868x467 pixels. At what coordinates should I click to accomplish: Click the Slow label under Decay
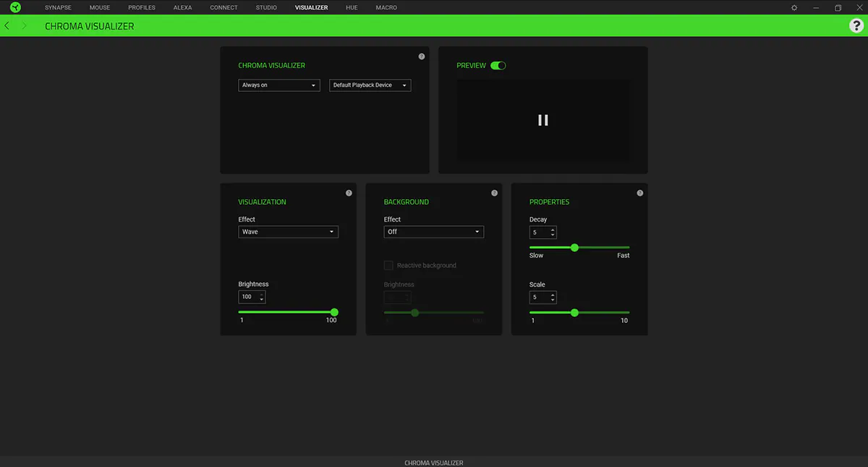[536, 256]
